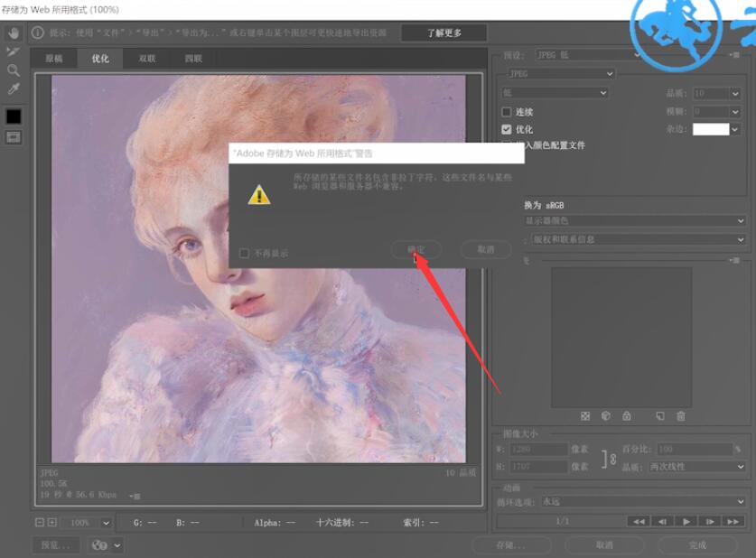The width and height of the screenshot is (756, 558).
Task: Uncheck the 优化 checkbox
Action: (x=506, y=129)
